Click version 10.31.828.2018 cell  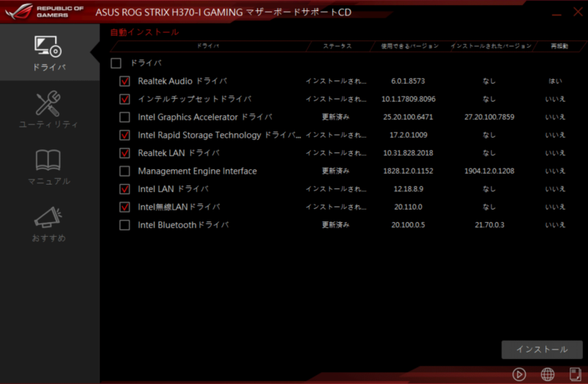[408, 153]
